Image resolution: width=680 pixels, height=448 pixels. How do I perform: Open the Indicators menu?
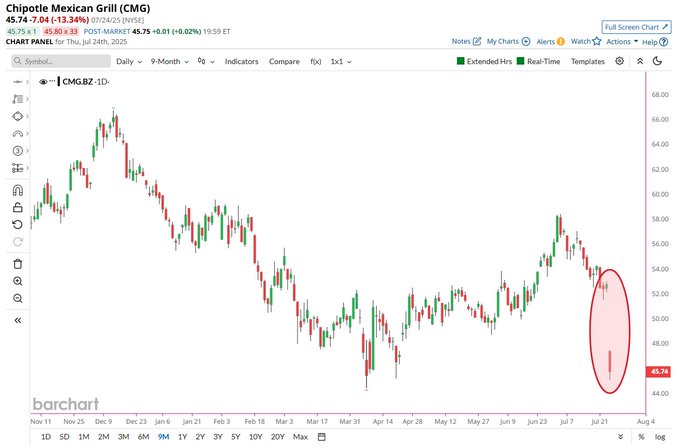click(241, 62)
